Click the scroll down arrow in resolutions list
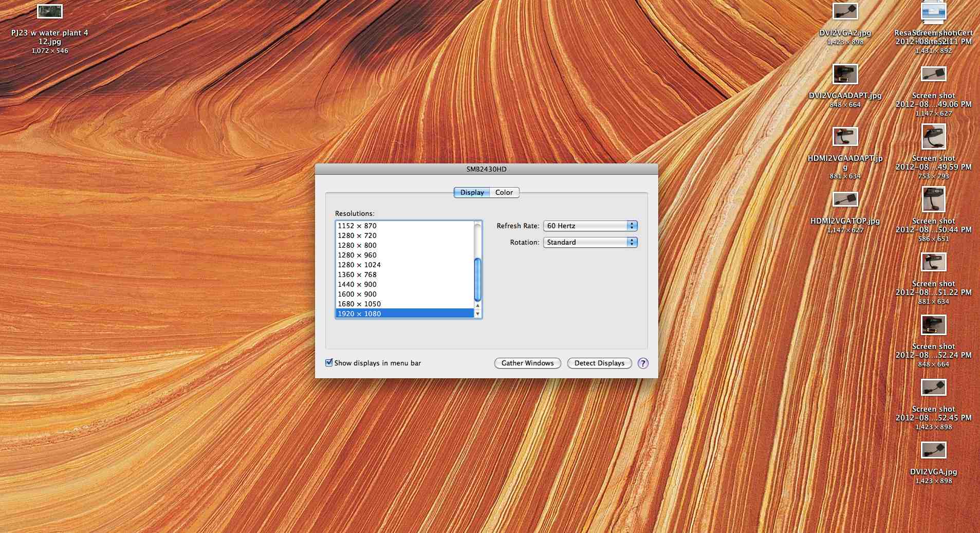This screenshot has width=980, height=533. click(477, 314)
